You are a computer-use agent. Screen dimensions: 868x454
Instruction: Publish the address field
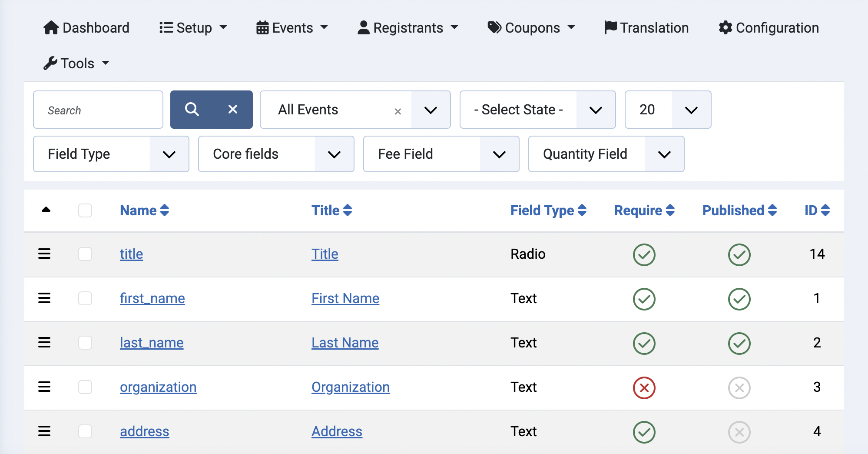click(x=739, y=432)
